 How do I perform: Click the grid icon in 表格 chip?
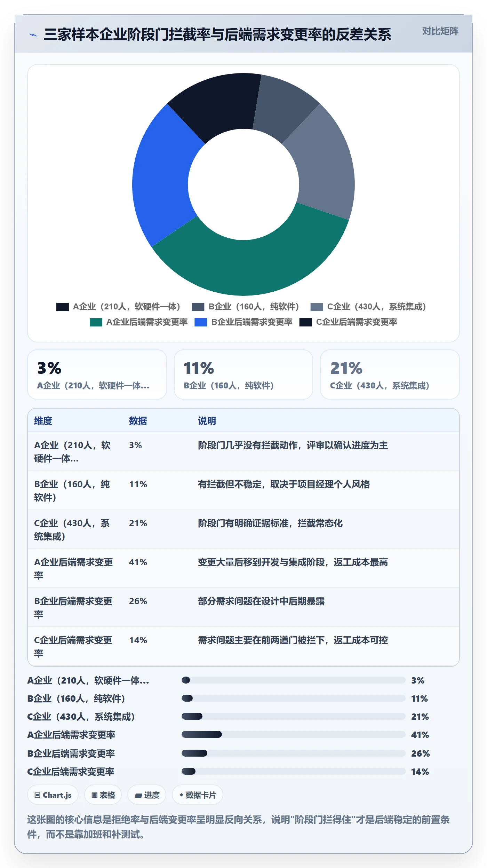(94, 795)
